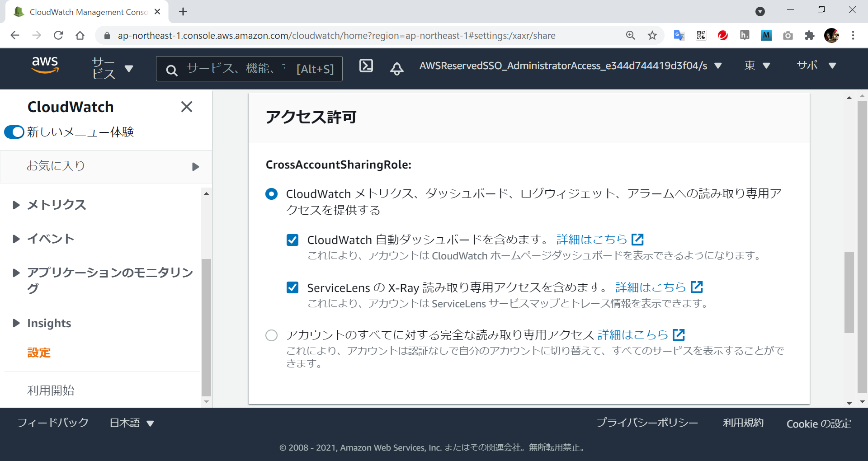Uncheck the CloudWatch 自動ダッシュボード checkbox
The width and height of the screenshot is (868, 461).
292,240
